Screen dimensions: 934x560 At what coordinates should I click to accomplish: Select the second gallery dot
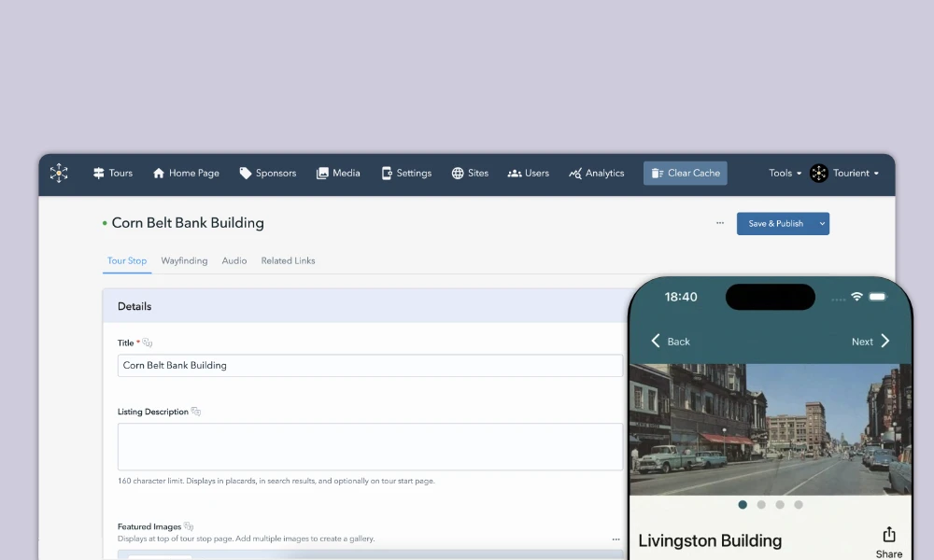pyautogui.click(x=761, y=505)
